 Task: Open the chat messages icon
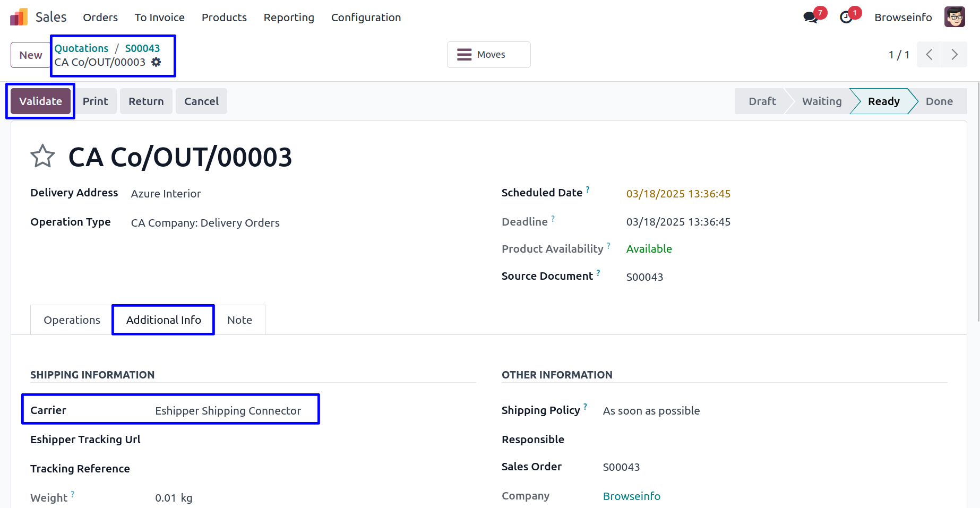point(810,18)
